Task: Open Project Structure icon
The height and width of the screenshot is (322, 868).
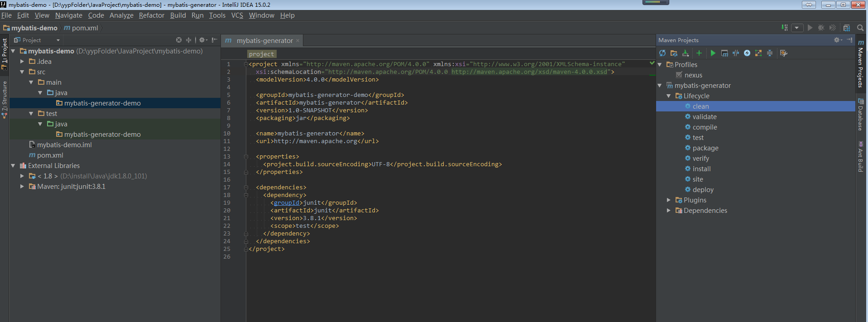Action: click(x=847, y=28)
